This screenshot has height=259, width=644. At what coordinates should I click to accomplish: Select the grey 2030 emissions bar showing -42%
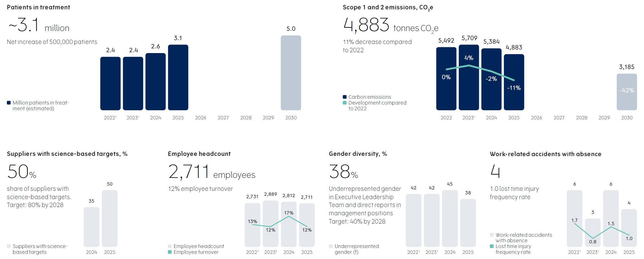(627, 92)
